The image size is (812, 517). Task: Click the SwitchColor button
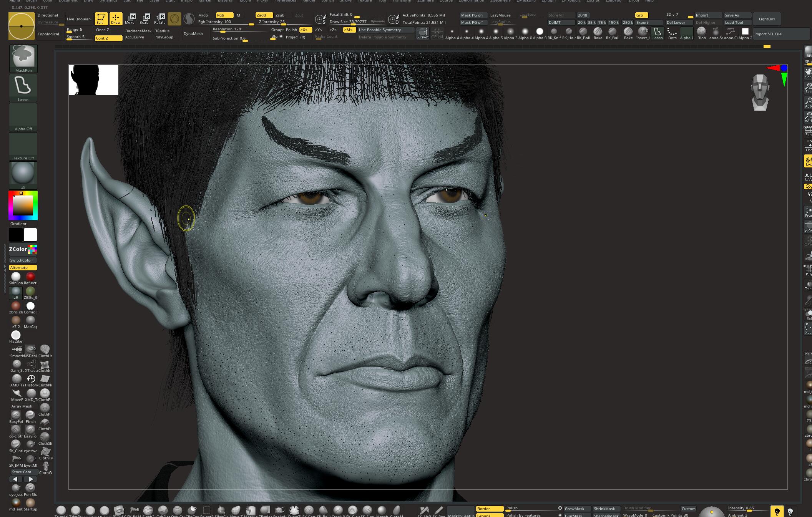click(23, 260)
